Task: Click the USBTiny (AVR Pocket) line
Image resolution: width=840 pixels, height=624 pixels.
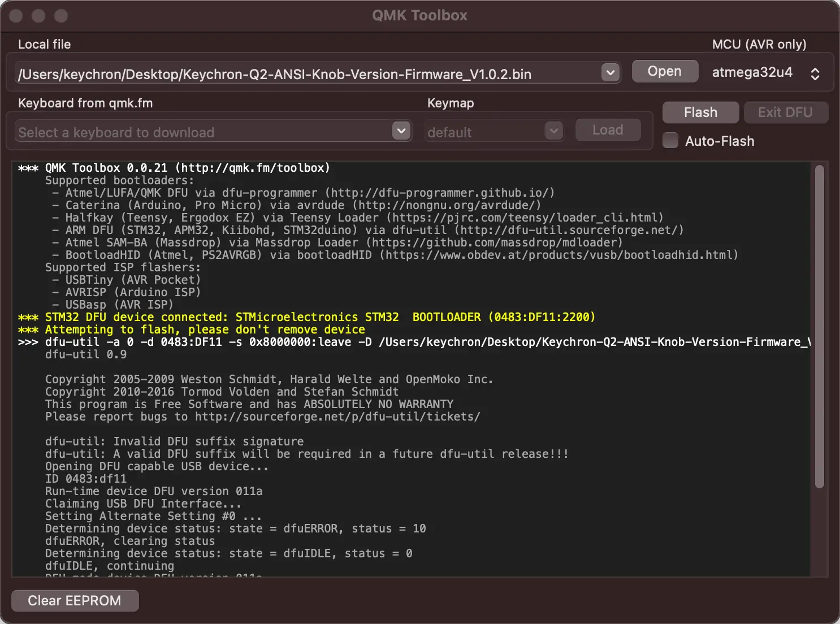Action: [126, 280]
